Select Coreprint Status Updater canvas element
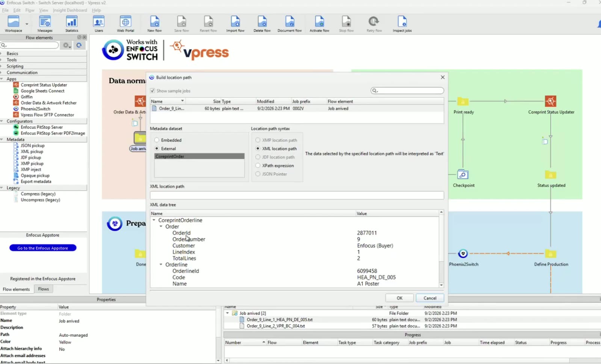 click(x=550, y=101)
